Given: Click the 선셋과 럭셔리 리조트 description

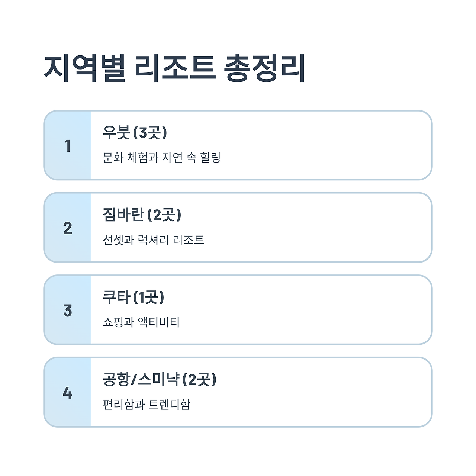Looking at the screenshot, I should 153,240.
